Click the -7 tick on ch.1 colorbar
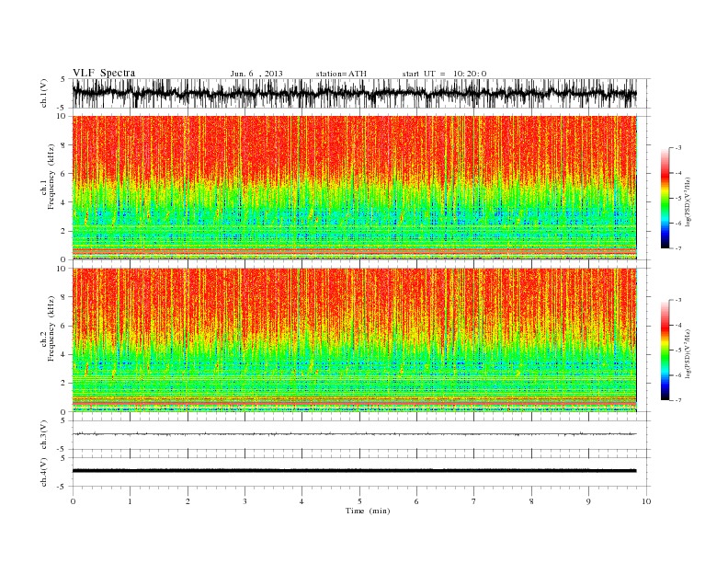 [678, 248]
